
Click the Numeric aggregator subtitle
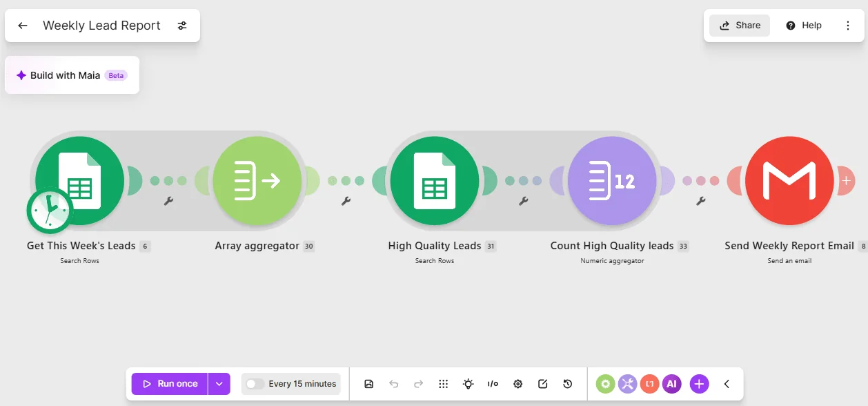pos(612,261)
